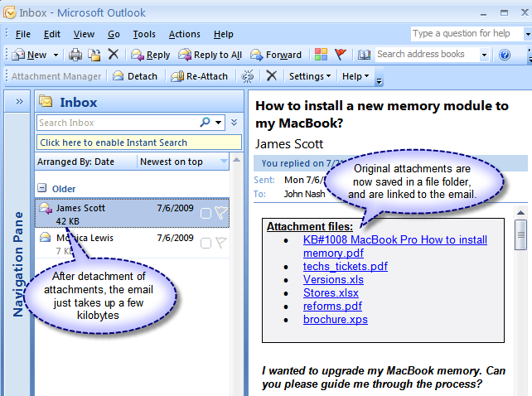Viewport: 532px width, 396px height.
Task: Reply to the selected email
Action: pos(150,55)
